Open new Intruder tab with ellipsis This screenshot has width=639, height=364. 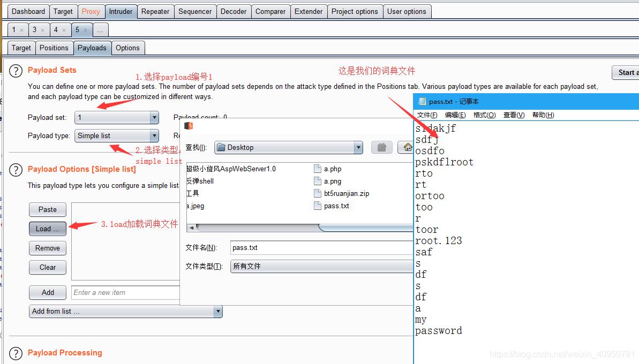click(x=100, y=30)
